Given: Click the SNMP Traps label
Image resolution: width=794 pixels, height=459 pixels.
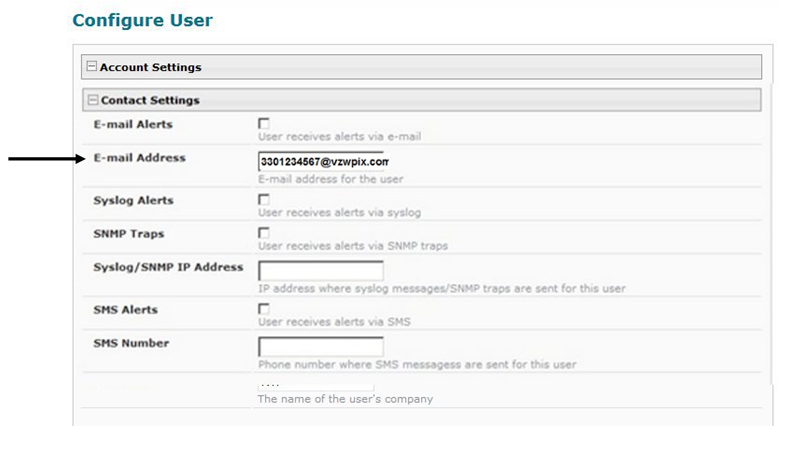Looking at the screenshot, I should pos(129,234).
